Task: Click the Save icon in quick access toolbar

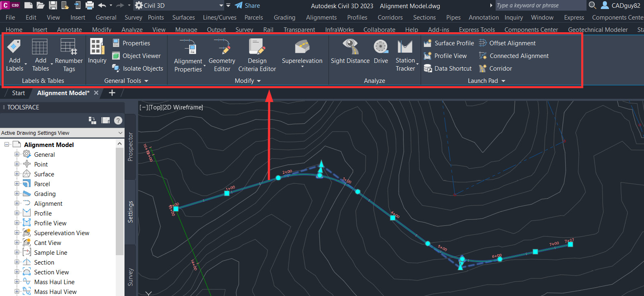Action: point(53,5)
